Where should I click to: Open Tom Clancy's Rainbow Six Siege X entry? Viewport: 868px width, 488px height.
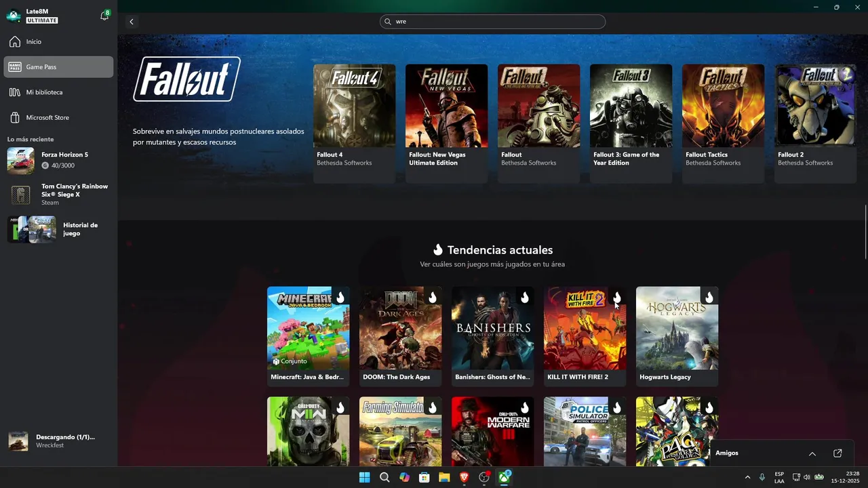tap(58, 195)
